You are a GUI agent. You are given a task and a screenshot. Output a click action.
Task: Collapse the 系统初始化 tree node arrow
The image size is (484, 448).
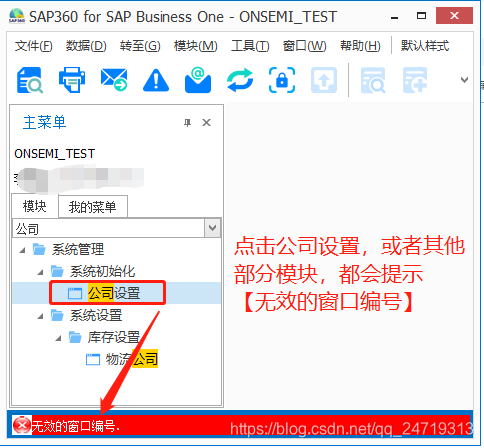[x=40, y=272]
